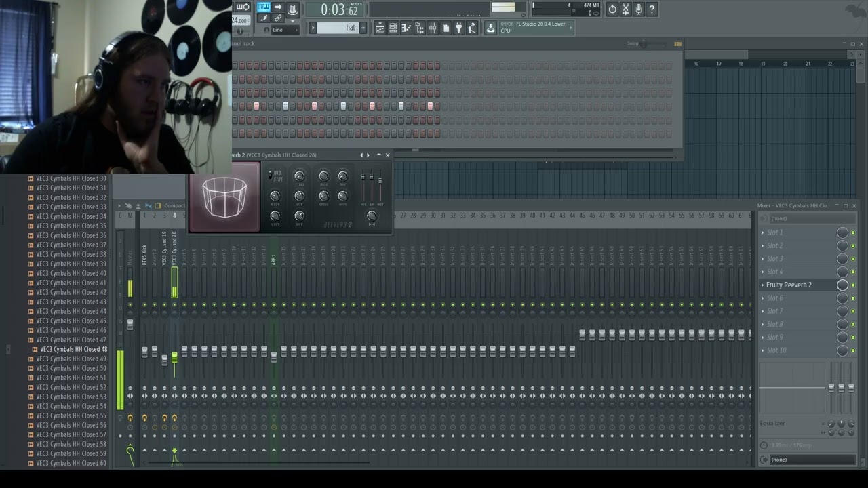Expand Fruity Reeverb 2 slot menu arrow
The height and width of the screenshot is (488, 868).
tap(762, 285)
